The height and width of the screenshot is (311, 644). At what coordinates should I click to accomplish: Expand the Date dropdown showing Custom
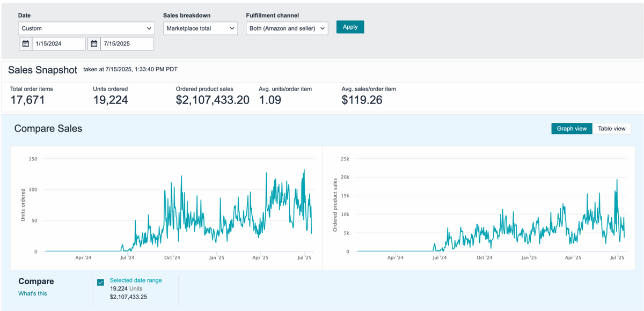click(86, 28)
